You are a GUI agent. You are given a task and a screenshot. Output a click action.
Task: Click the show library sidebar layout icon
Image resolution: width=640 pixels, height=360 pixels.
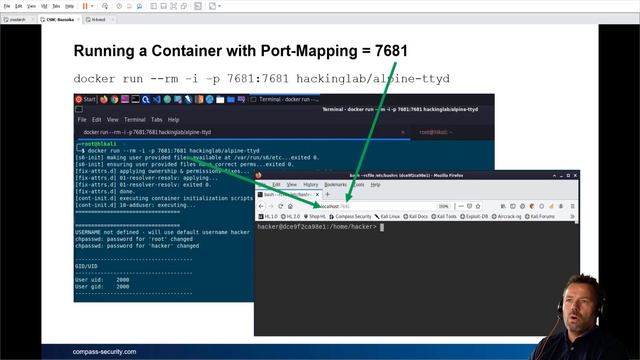(x=154, y=6)
